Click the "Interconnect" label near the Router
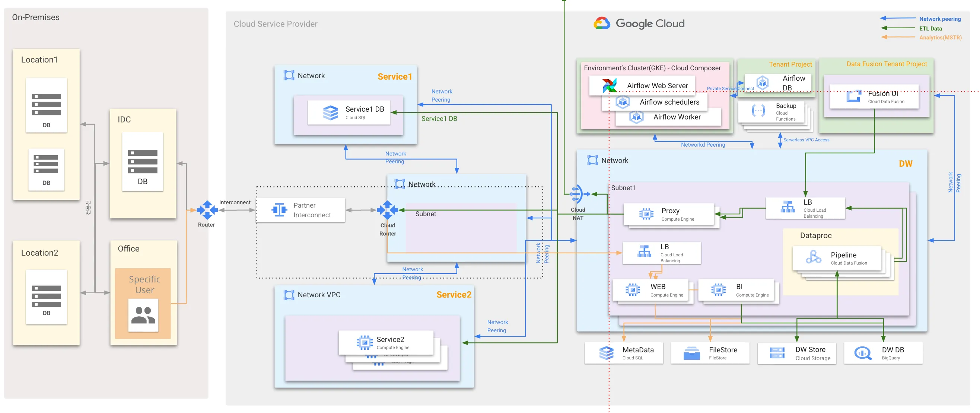This screenshot has width=980, height=413. point(235,202)
